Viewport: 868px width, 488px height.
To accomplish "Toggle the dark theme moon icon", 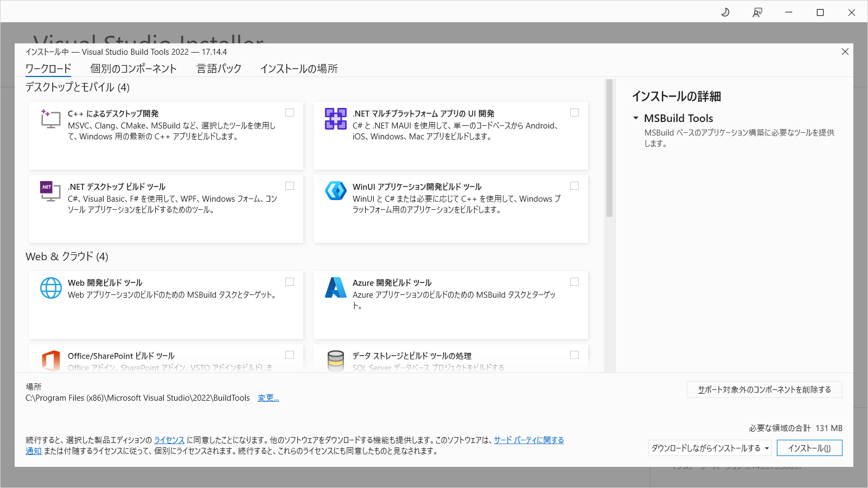I will [725, 12].
